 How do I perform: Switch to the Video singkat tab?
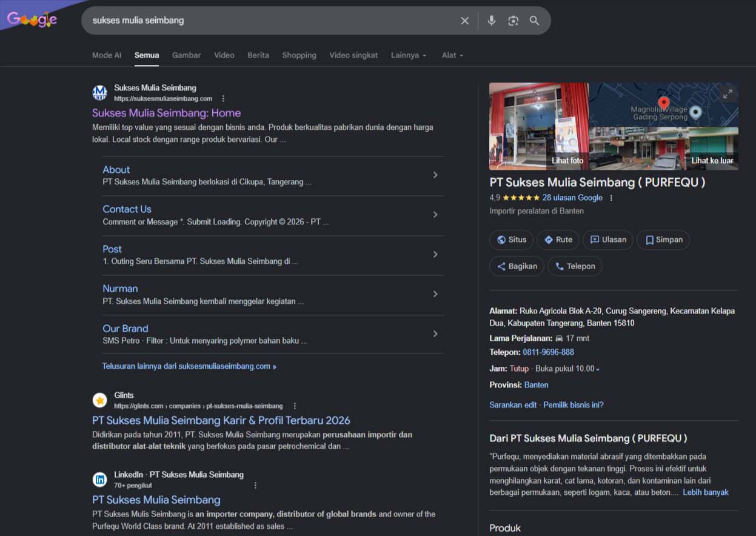[353, 55]
